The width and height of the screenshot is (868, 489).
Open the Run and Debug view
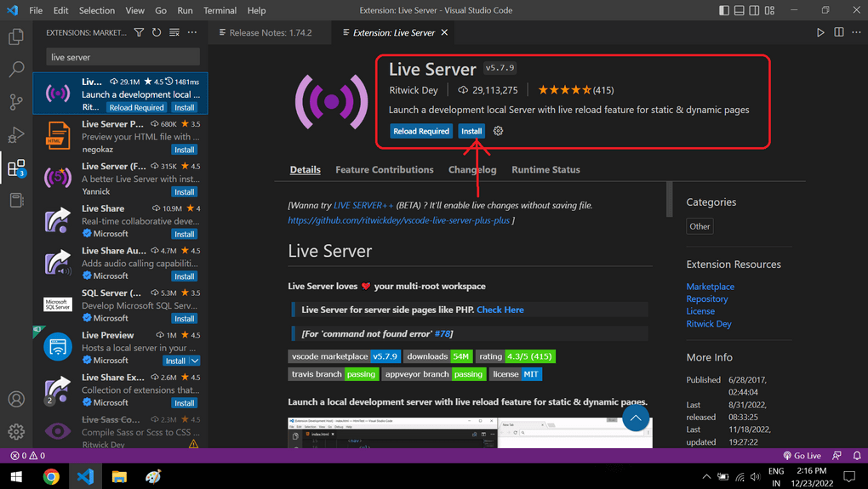[16, 134]
